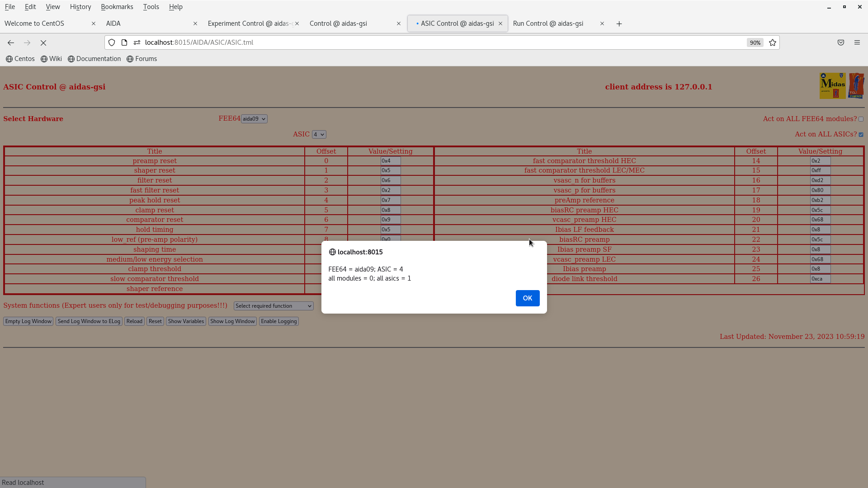The width and height of the screenshot is (868, 488).
Task: Open the save-to-Pocket icon
Action: 841,42
